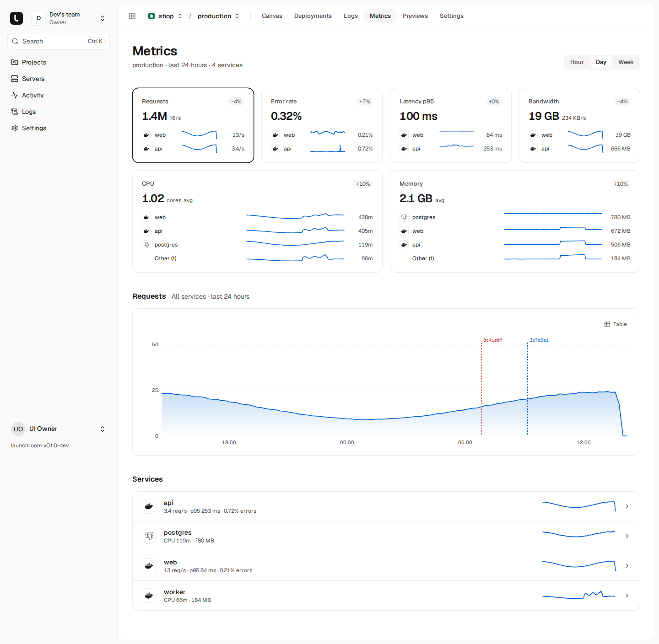Click the search magnifier icon
Viewport: 659px width, 644px height.
(15, 41)
